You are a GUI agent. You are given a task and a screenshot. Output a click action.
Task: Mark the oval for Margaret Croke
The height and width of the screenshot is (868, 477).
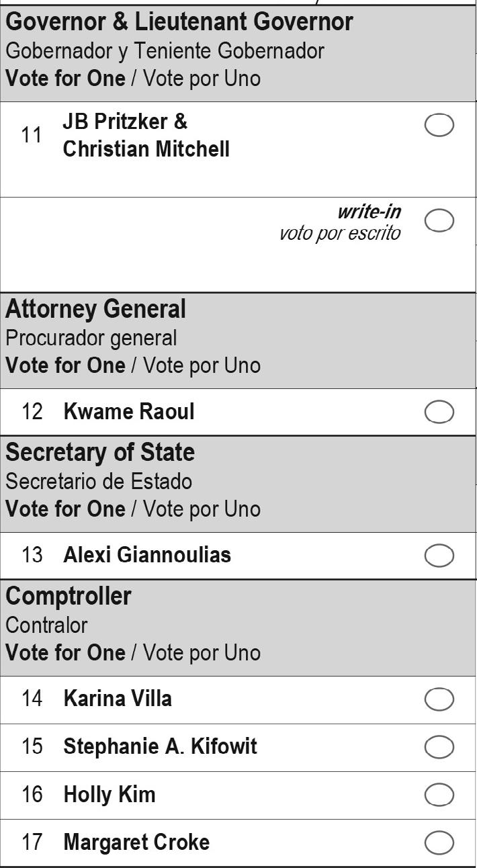(x=439, y=843)
